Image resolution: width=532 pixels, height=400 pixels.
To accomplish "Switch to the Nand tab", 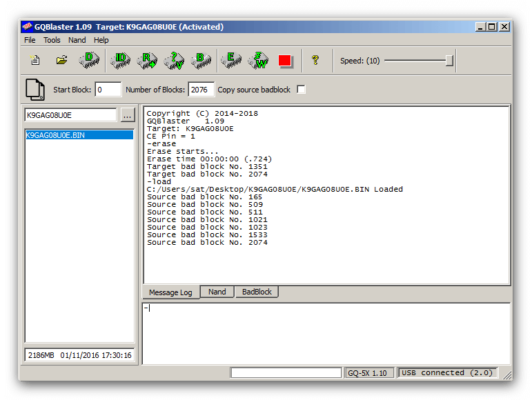I will coord(217,292).
